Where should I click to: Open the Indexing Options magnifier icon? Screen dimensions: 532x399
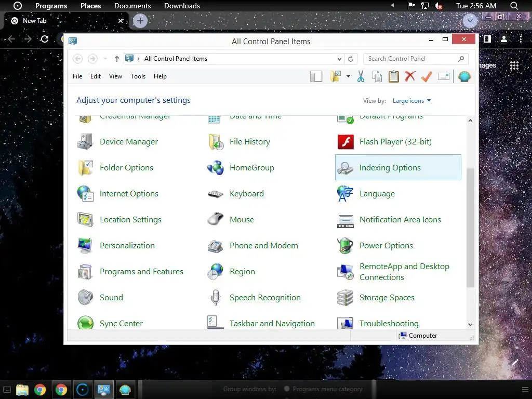point(345,168)
